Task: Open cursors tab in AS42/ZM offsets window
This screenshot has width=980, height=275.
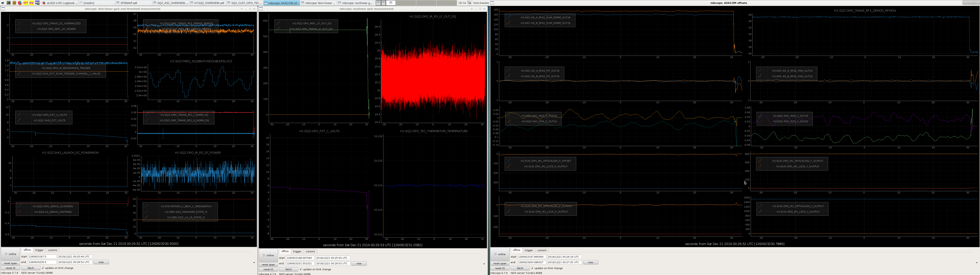Action: pyautogui.click(x=542, y=250)
